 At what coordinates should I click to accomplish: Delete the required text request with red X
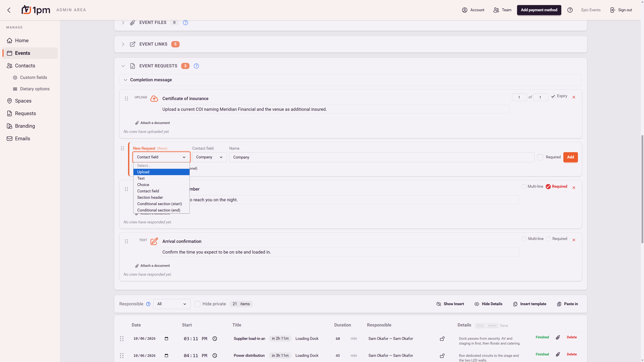[574, 188]
